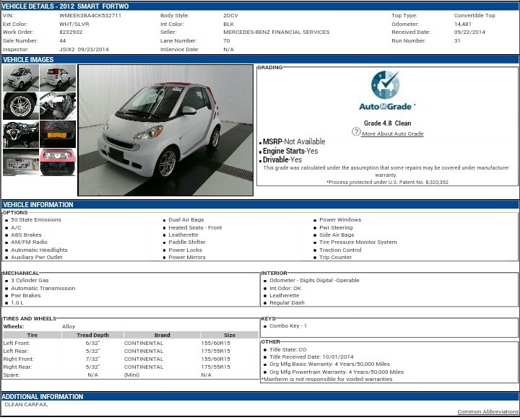This screenshot has height=420, width=520.
Task: Click the Brand column header
Action: pyautogui.click(x=162, y=335)
